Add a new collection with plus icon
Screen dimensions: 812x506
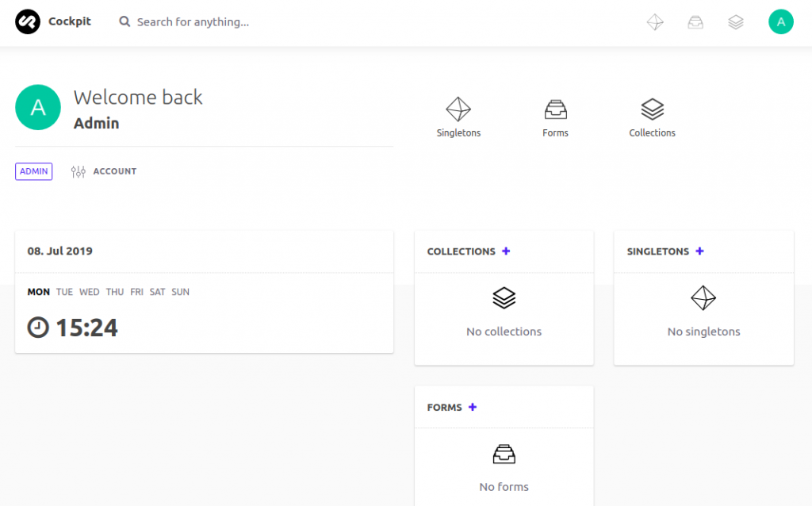click(x=506, y=251)
